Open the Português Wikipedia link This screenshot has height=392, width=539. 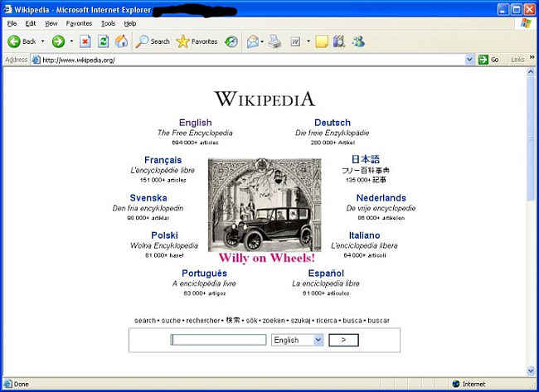[205, 273]
